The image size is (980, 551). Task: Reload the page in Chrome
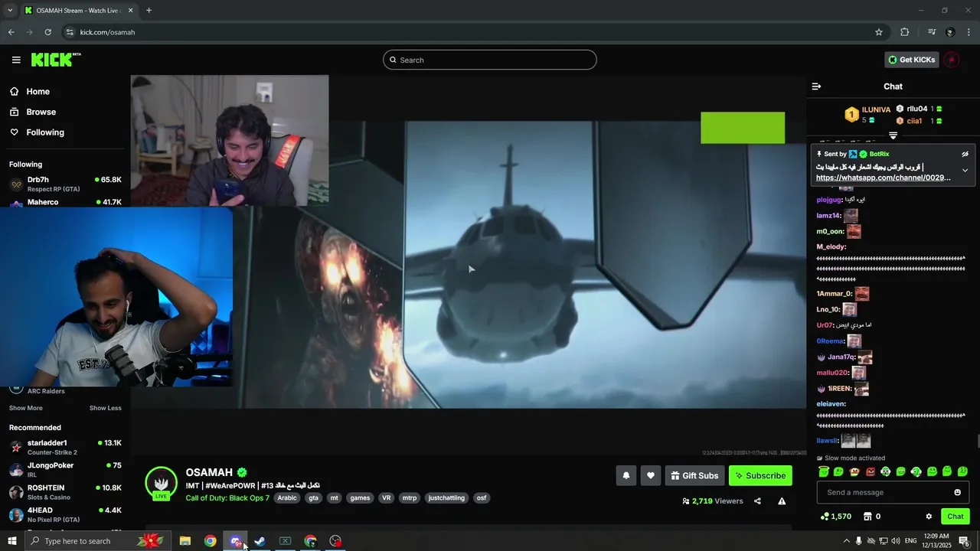coord(47,32)
